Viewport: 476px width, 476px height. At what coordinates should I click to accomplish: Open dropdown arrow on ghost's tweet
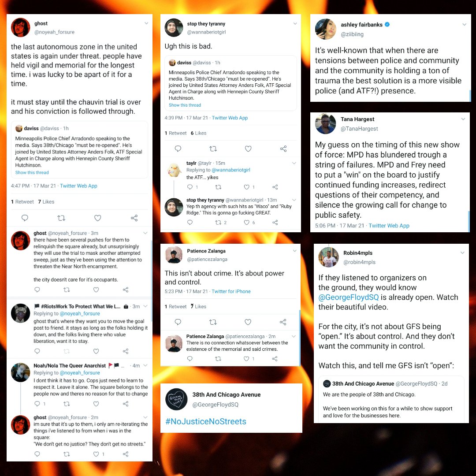(x=146, y=23)
